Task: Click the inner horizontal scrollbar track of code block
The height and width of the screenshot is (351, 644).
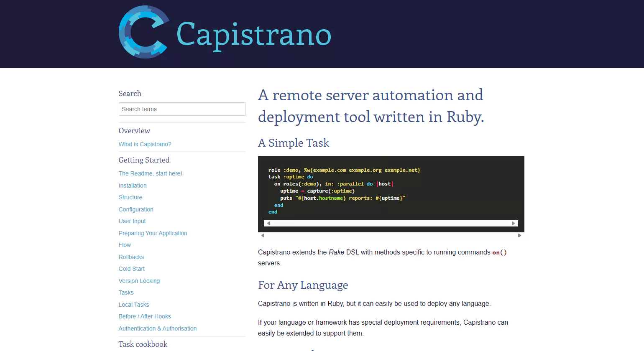Action: [391, 224]
